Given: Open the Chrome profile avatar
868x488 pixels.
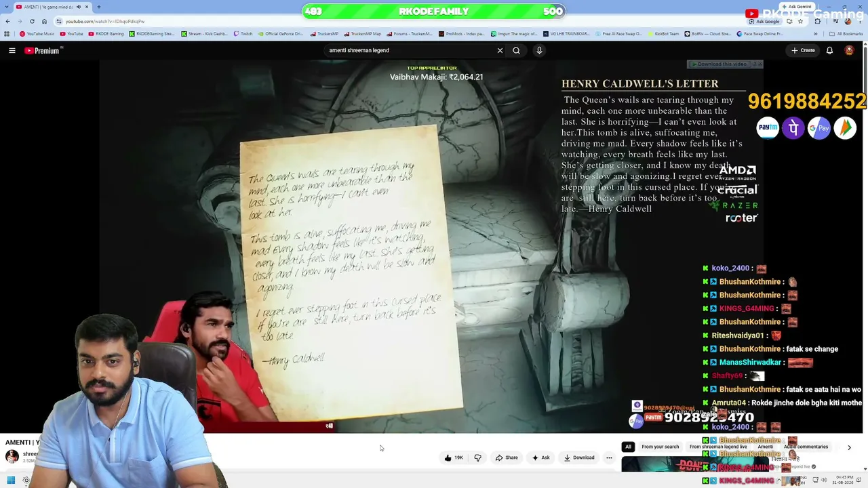Looking at the screenshot, I should 848,21.
